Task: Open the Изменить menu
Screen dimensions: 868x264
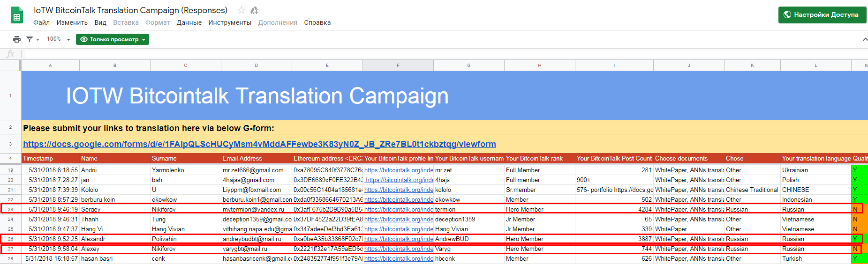Action: click(72, 22)
